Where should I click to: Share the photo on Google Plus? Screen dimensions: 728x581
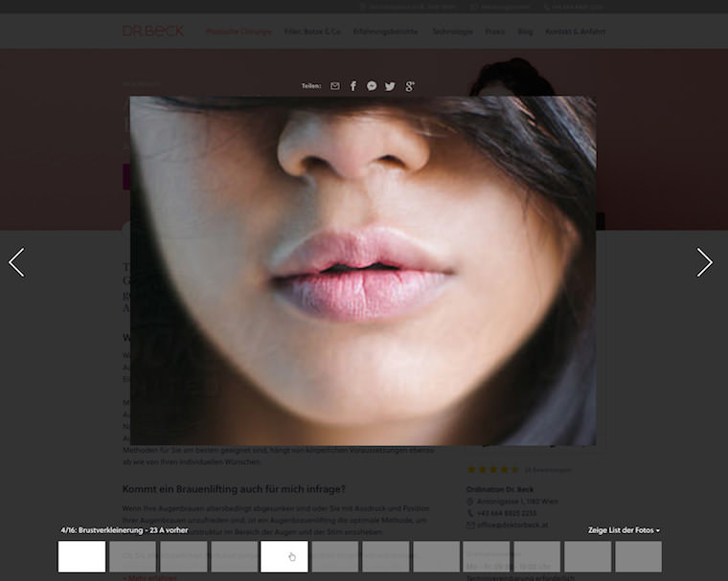pos(410,86)
